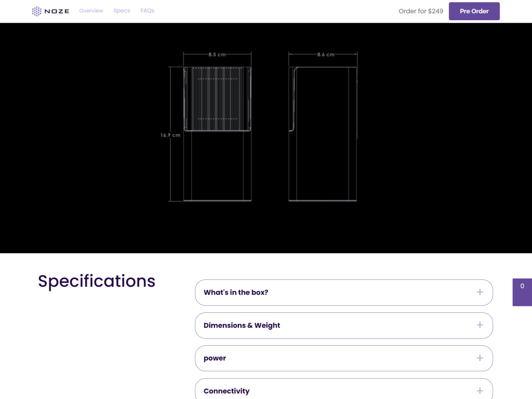This screenshot has width=532, height=399.
Task: Click the plus icon on "What's in the box?"
Action: coord(480,292)
